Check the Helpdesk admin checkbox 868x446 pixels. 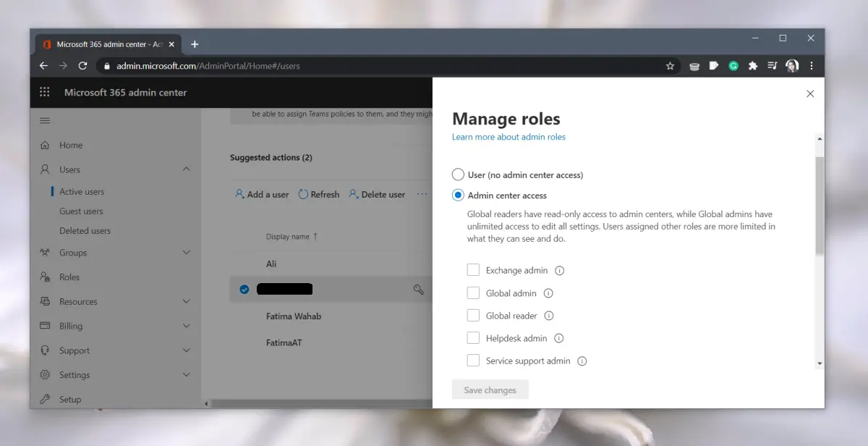pyautogui.click(x=473, y=338)
